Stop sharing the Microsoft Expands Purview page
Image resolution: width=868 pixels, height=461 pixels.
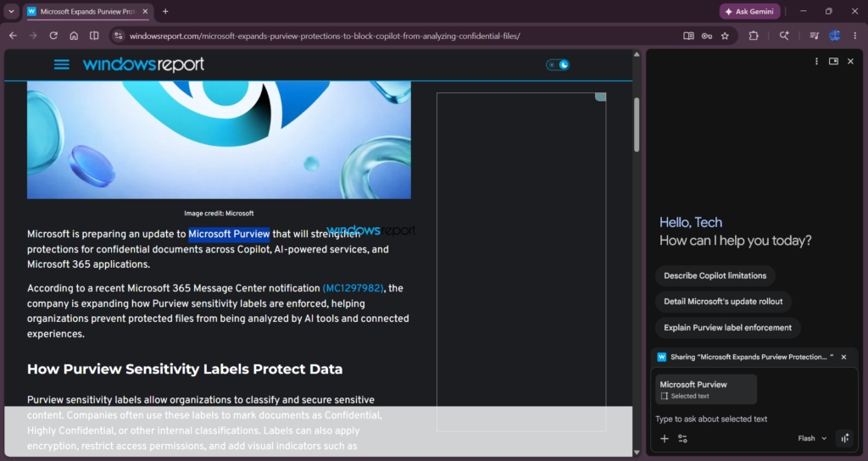tap(843, 357)
